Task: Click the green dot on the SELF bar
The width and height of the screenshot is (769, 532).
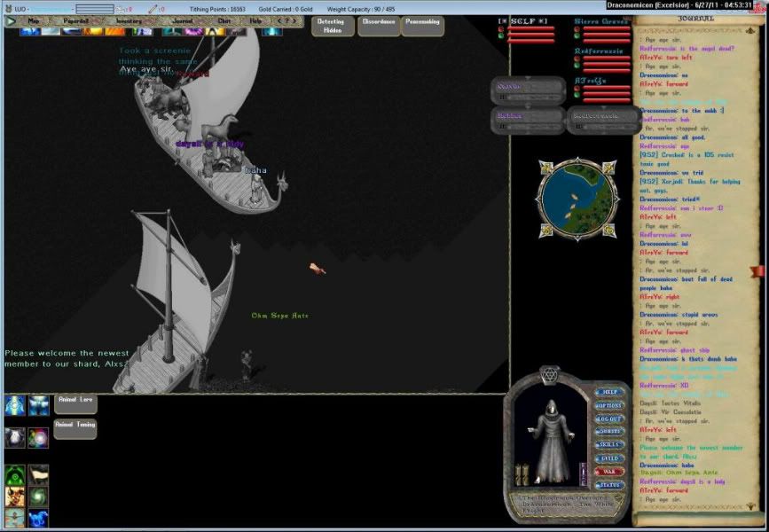Action: point(501,35)
